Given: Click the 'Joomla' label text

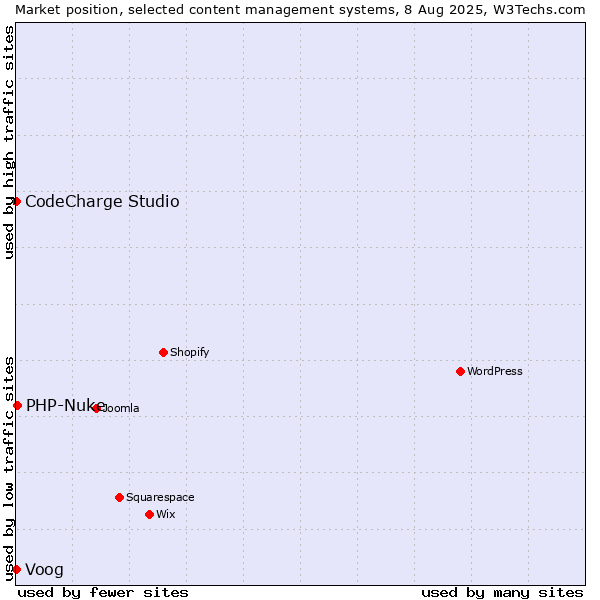Looking at the screenshot, I should click(x=119, y=408).
